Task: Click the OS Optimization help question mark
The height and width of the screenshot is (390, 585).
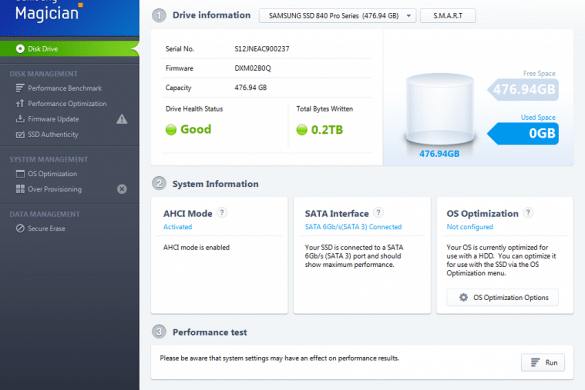Action: pyautogui.click(x=528, y=213)
